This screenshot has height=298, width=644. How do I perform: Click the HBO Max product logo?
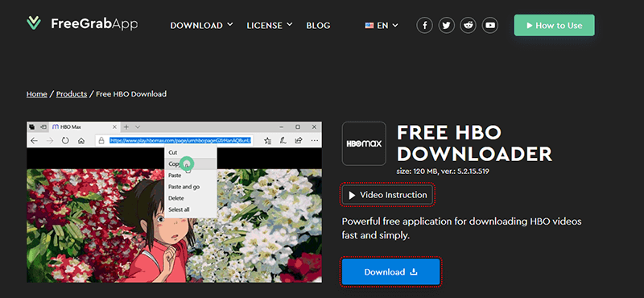tap(364, 144)
